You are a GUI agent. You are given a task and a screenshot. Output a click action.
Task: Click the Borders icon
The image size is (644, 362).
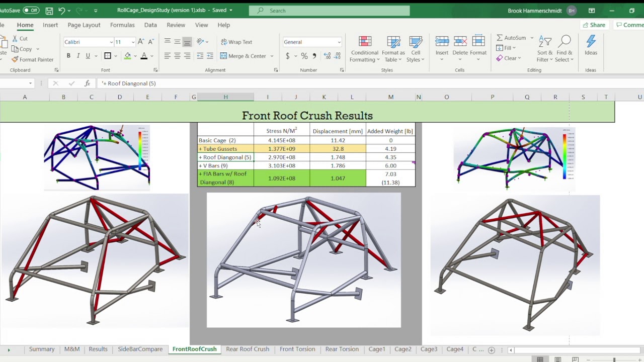[108, 56]
